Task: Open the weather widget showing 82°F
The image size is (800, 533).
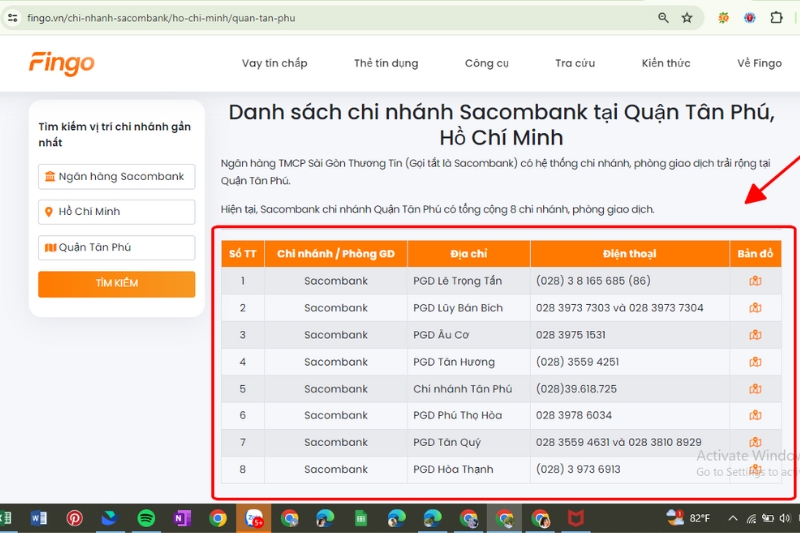Action: click(x=688, y=518)
